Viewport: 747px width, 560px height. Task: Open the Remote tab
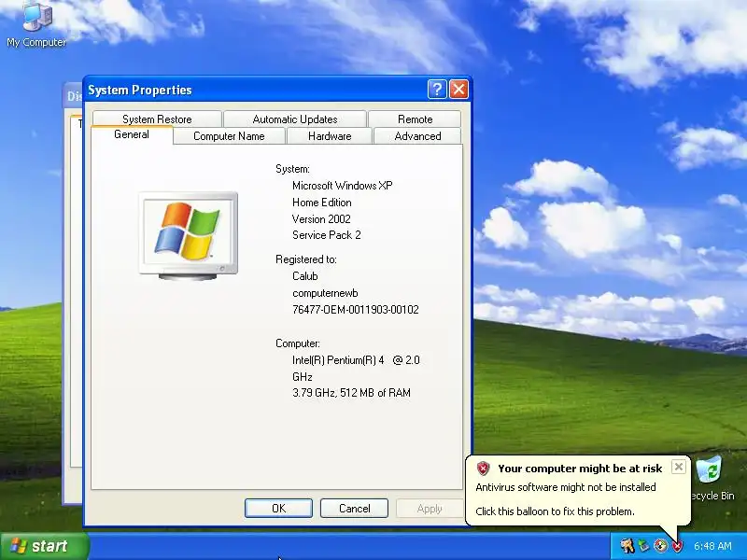coord(415,119)
